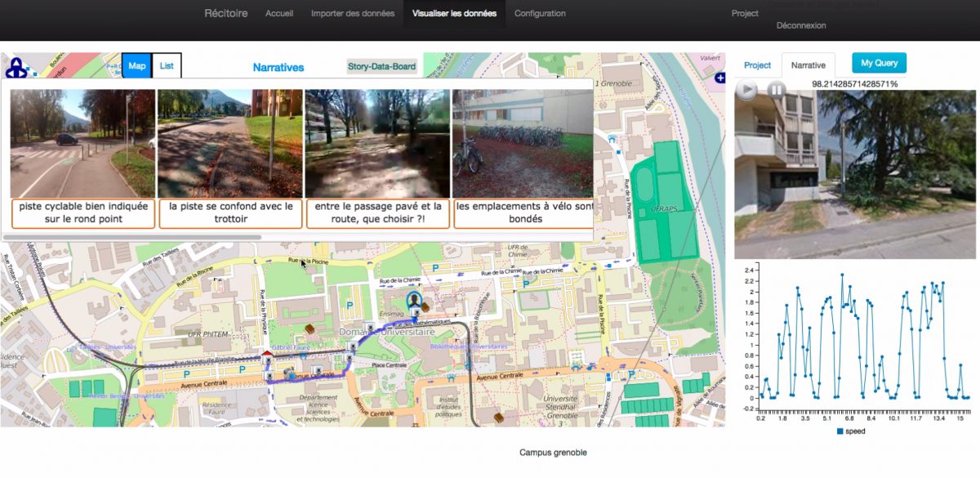Click the Déconnexion link
Image resolution: width=980 pixels, height=478 pixels.
pyautogui.click(x=801, y=26)
